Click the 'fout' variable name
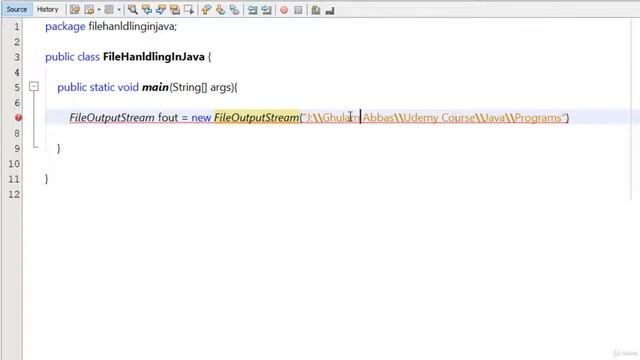Image resolution: width=640 pixels, height=360 pixels. point(168,118)
